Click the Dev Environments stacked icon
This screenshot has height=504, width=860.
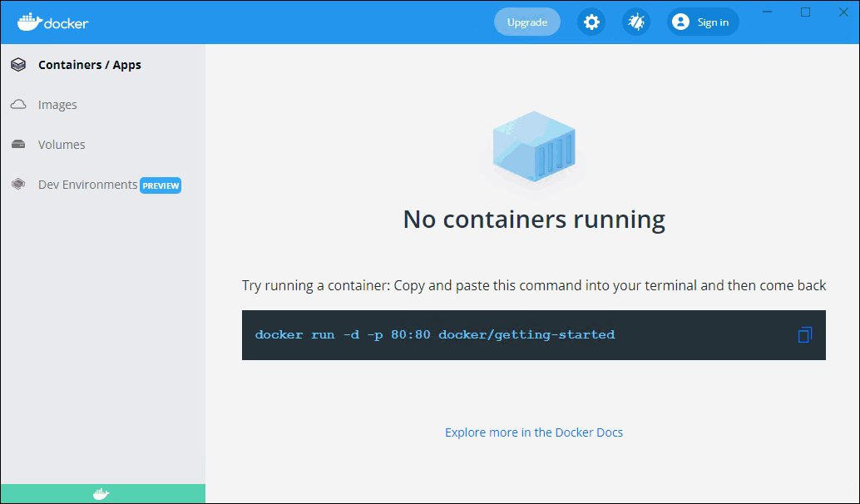click(18, 185)
